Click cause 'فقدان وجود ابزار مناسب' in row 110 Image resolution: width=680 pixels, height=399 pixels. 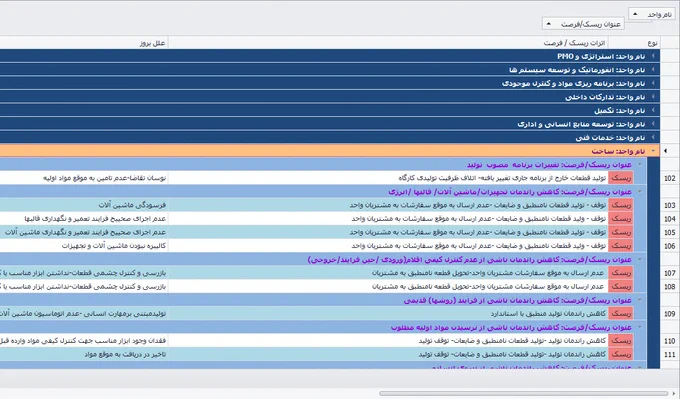pyautogui.click(x=83, y=340)
